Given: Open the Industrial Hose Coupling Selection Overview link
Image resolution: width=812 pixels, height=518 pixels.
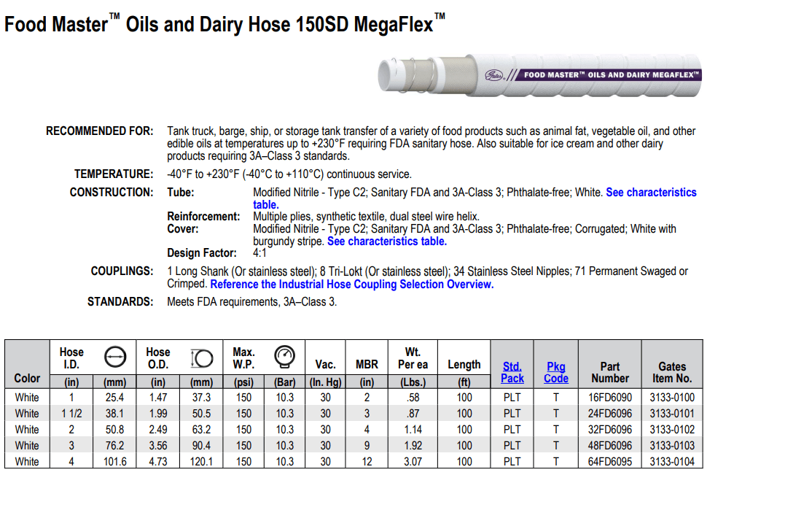Looking at the screenshot, I should (351, 284).
